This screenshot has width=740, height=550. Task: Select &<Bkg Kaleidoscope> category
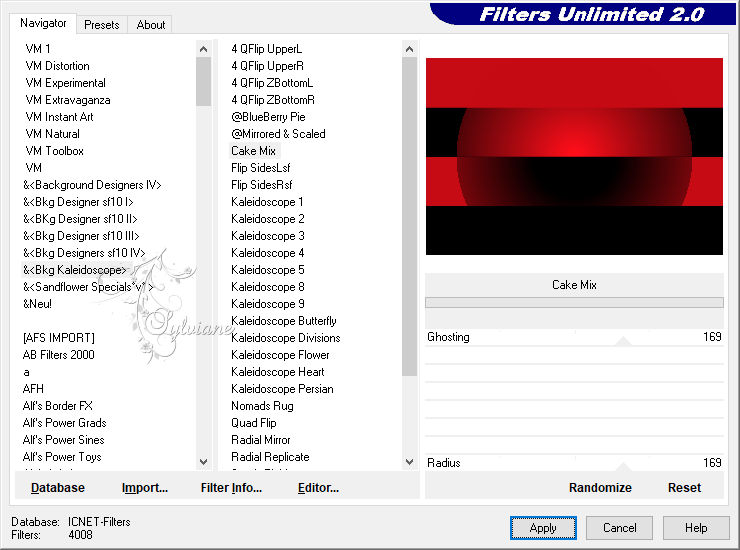(75, 270)
